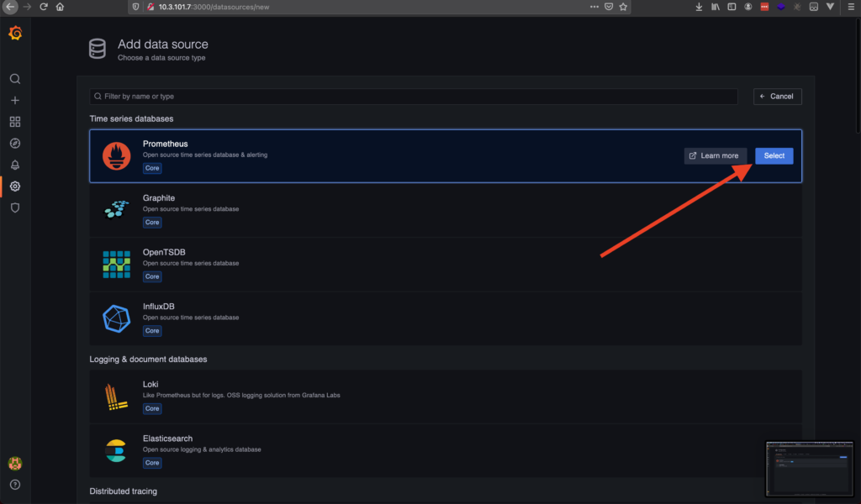Screen dimensions: 861x504
Task: Click the purple cube extension icon
Action: click(781, 7)
